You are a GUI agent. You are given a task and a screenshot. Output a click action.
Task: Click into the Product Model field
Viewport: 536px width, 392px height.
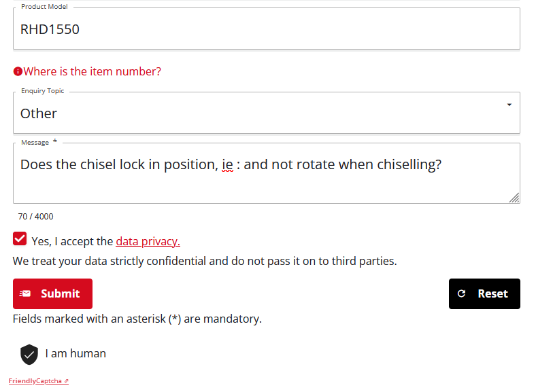tap(265, 30)
